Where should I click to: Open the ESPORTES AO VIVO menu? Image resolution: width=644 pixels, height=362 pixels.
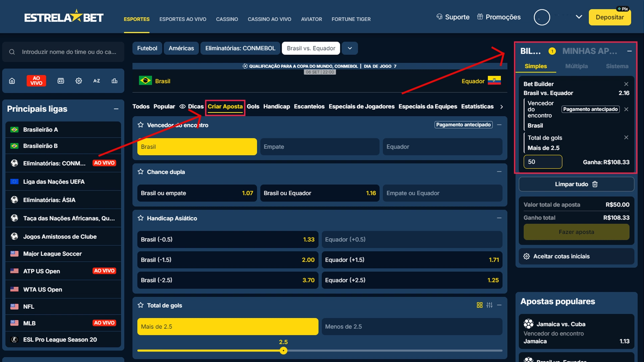(183, 19)
